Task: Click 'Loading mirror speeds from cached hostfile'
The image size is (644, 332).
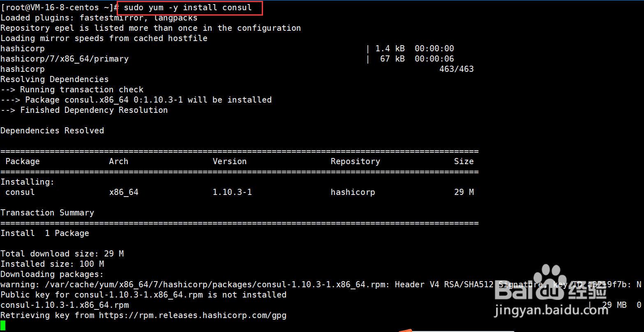Action: pos(104,39)
